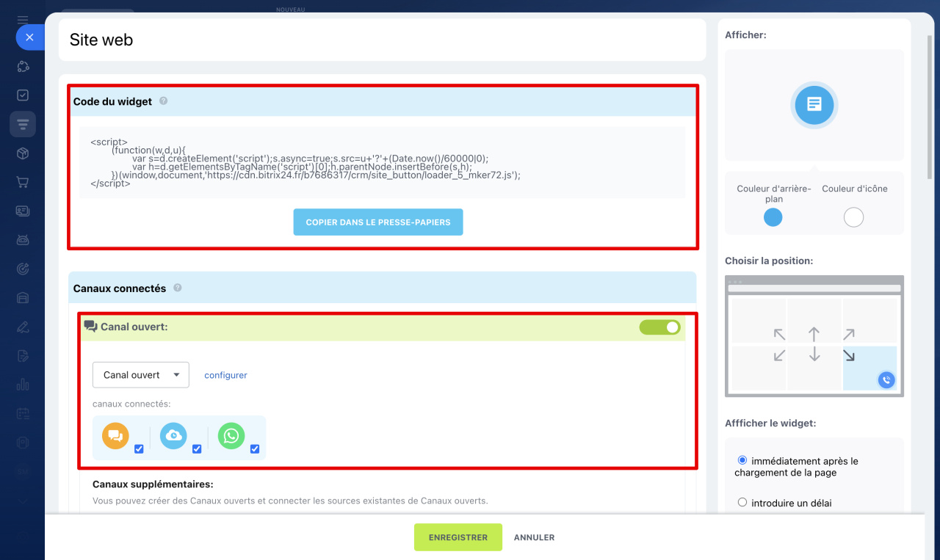Click the Annuler button
Screen dimensions: 940x560
point(534,537)
